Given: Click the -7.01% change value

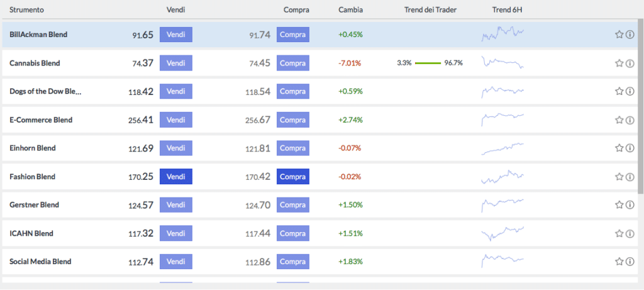Looking at the screenshot, I should [x=350, y=63].
